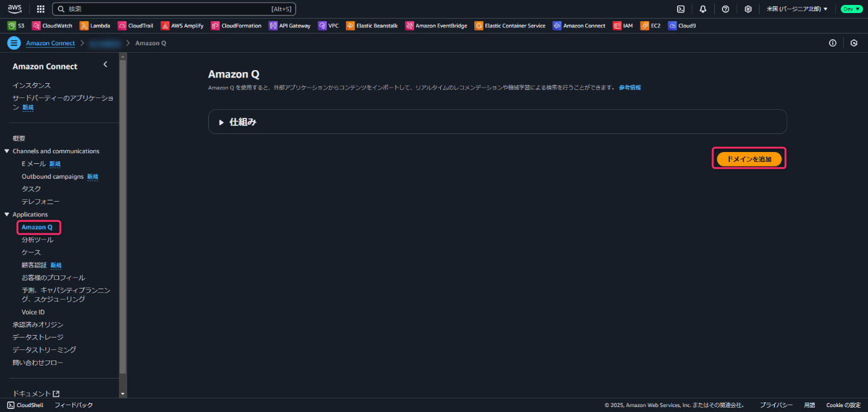
Task: Open Elastic Beanstalk shortcut in favorites bar
Action: pyautogui.click(x=372, y=26)
